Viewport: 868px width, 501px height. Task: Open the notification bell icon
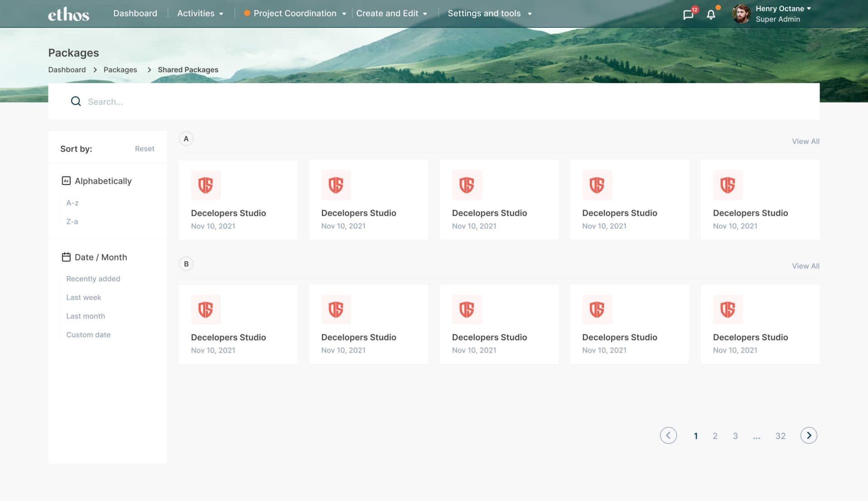click(711, 14)
